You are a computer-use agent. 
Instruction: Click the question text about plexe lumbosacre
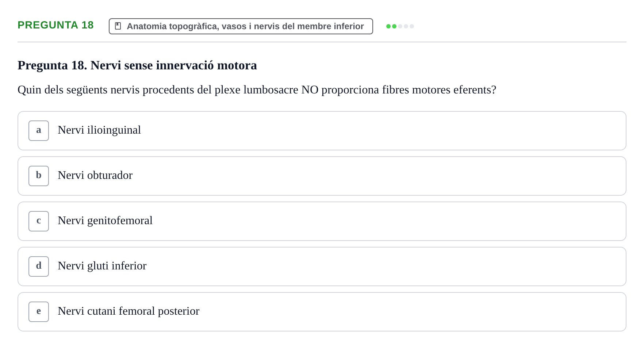pyautogui.click(x=257, y=90)
